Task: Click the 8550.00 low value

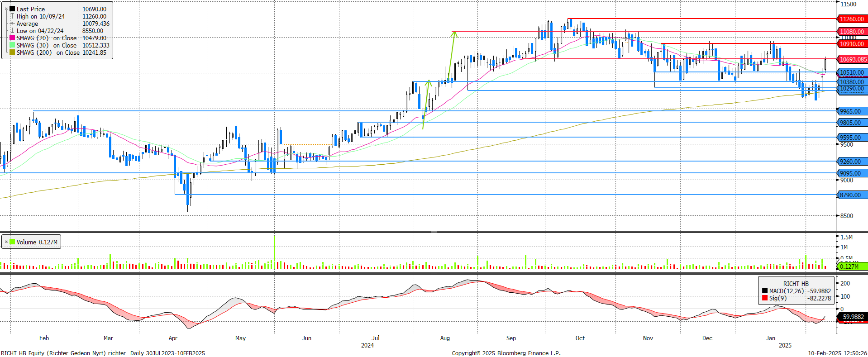Action: click(93, 31)
